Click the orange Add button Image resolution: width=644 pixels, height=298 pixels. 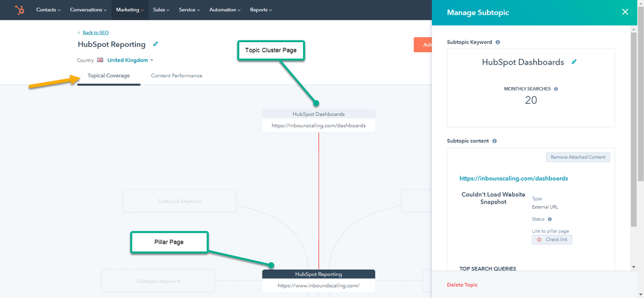(x=423, y=45)
